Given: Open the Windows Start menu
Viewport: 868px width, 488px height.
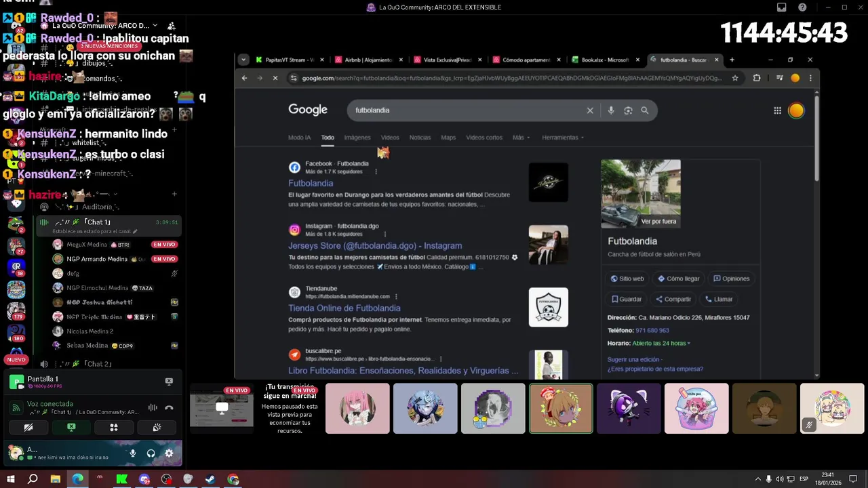Looking at the screenshot, I should 10,479.
